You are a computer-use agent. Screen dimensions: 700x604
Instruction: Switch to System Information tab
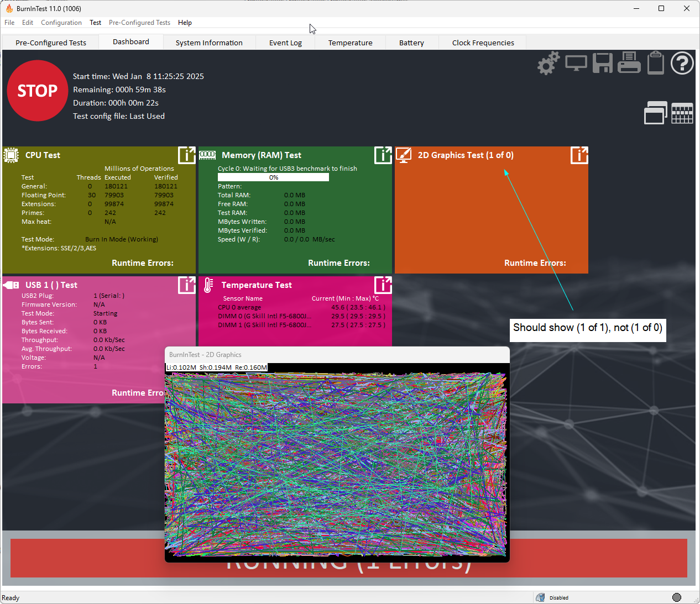[x=209, y=43]
